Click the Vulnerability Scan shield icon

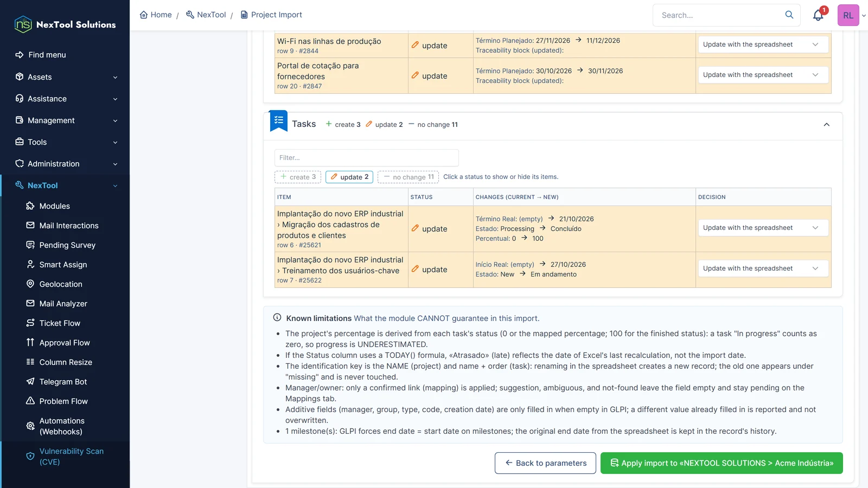(x=30, y=457)
